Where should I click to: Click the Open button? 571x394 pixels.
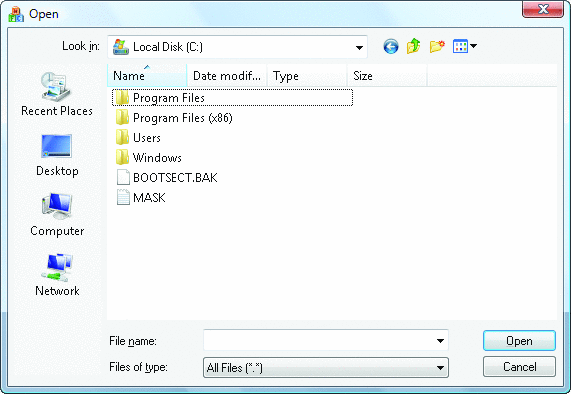(519, 341)
